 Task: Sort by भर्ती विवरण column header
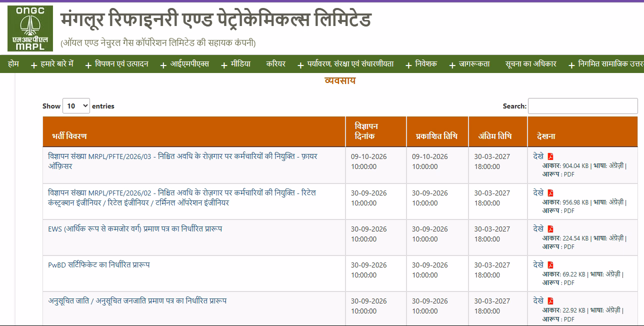194,131
